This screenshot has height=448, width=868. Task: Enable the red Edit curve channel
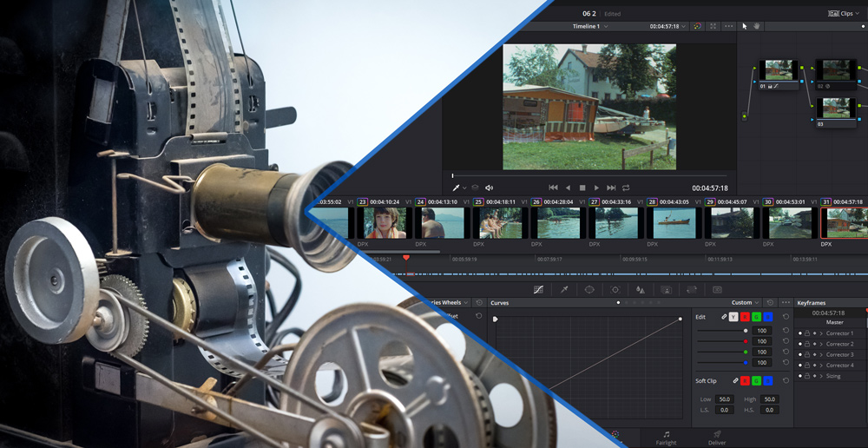[745, 317]
